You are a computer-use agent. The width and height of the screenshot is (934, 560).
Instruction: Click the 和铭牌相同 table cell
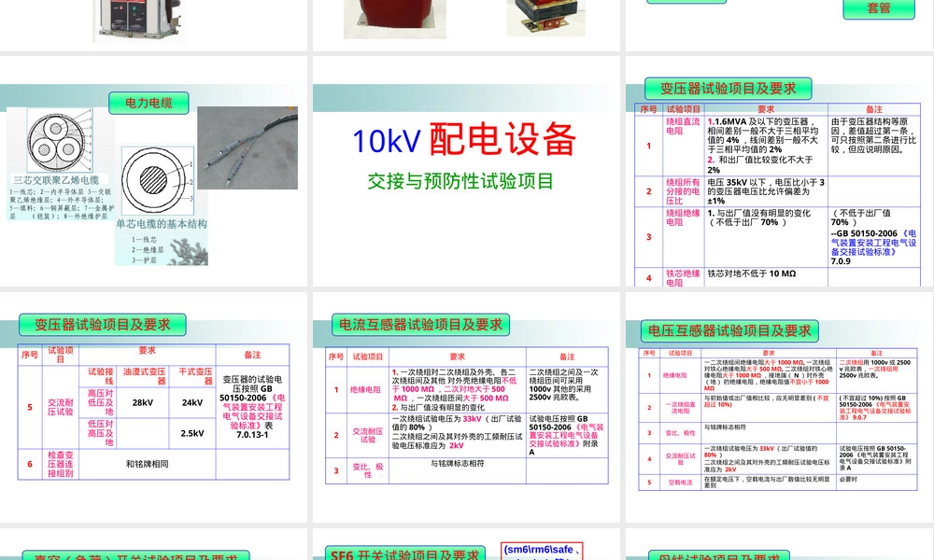coord(148,464)
